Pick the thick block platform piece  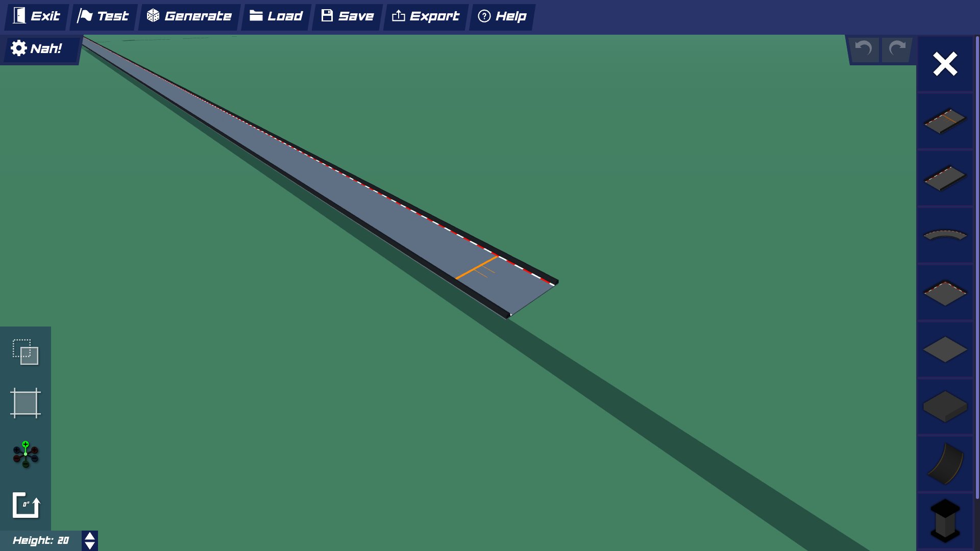[944, 407]
